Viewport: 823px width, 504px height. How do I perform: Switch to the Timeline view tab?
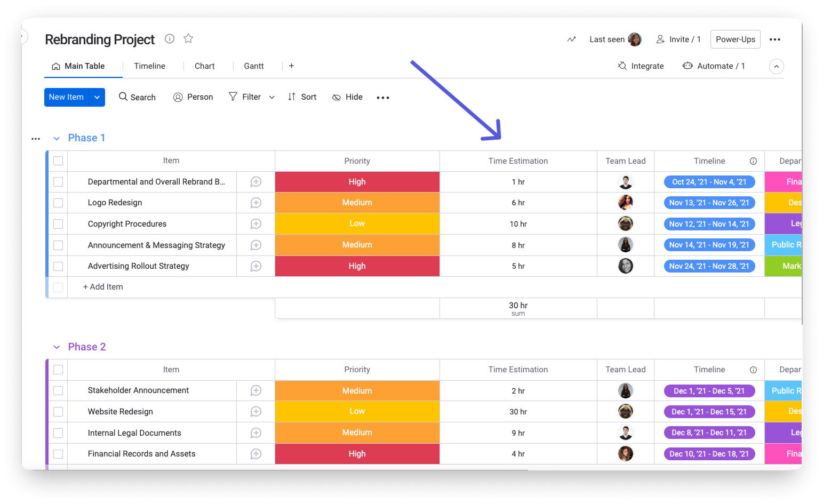point(149,66)
